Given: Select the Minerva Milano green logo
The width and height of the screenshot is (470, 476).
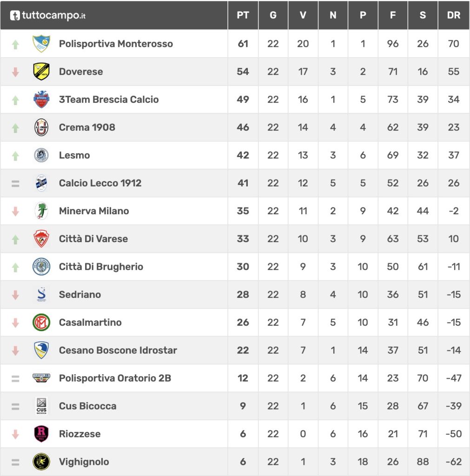Looking at the screenshot, I should (41, 211).
